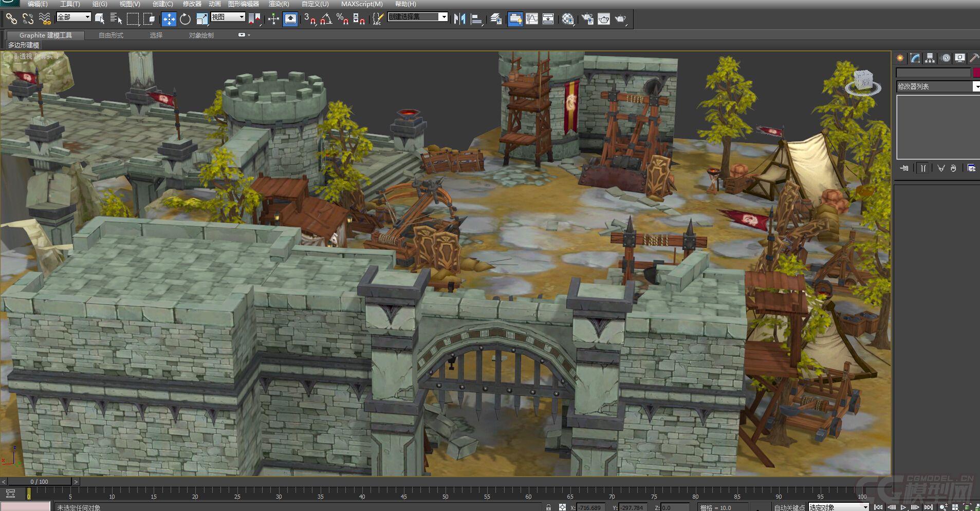Viewport: 980px width, 511px height.
Task: Click the Select and Link icon
Action: point(11,19)
